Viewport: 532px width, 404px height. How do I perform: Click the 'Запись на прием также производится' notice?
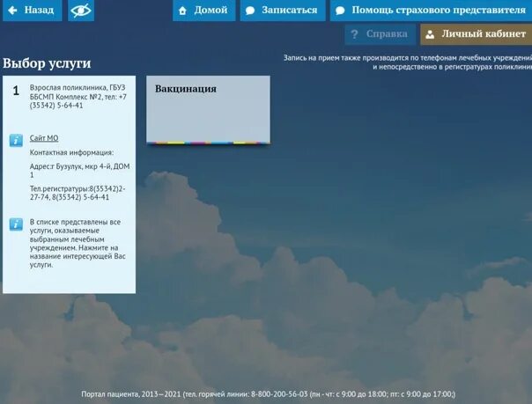408,62
